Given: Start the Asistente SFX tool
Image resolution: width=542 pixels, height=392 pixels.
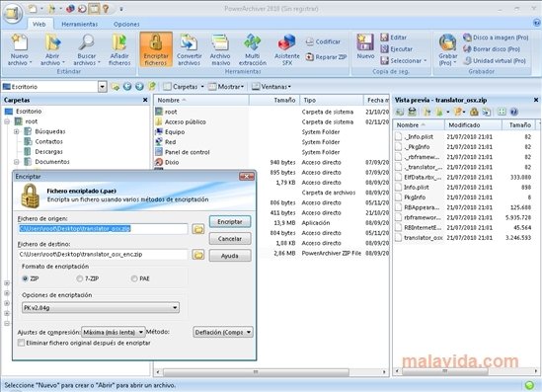Looking at the screenshot, I should [x=287, y=49].
